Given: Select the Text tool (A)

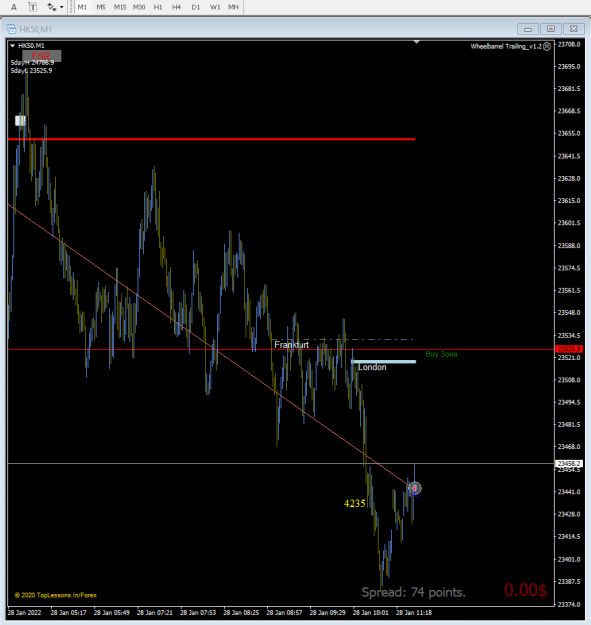Looking at the screenshot, I should [x=14, y=7].
